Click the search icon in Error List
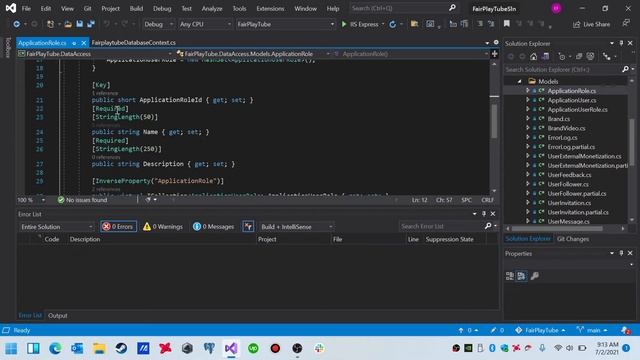Viewport: 640px width, 360px height. [x=488, y=226]
